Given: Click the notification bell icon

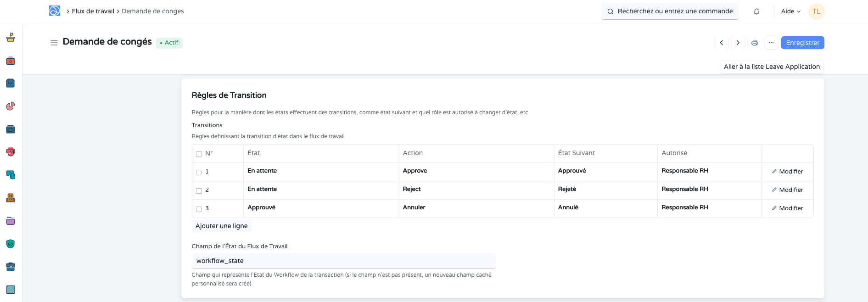Looking at the screenshot, I should [756, 11].
